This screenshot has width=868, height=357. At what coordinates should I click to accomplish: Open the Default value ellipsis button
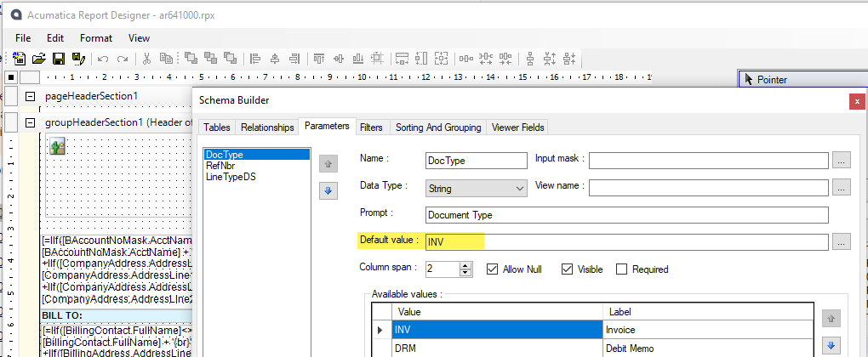pyautogui.click(x=841, y=241)
